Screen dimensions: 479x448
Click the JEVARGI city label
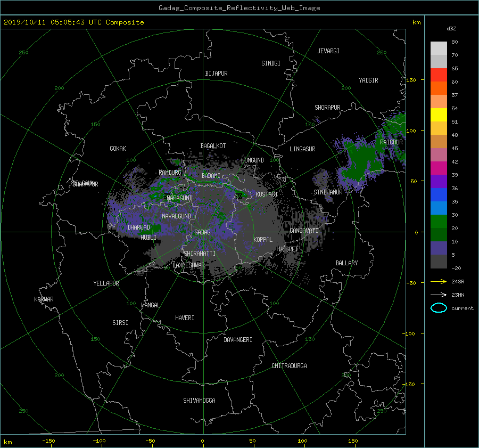[x=328, y=51]
